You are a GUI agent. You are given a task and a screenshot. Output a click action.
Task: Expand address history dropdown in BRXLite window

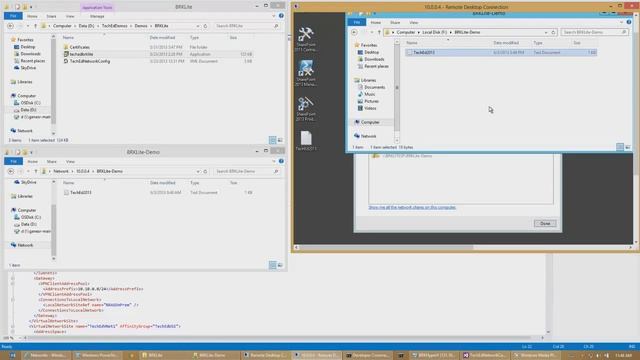click(x=198, y=26)
